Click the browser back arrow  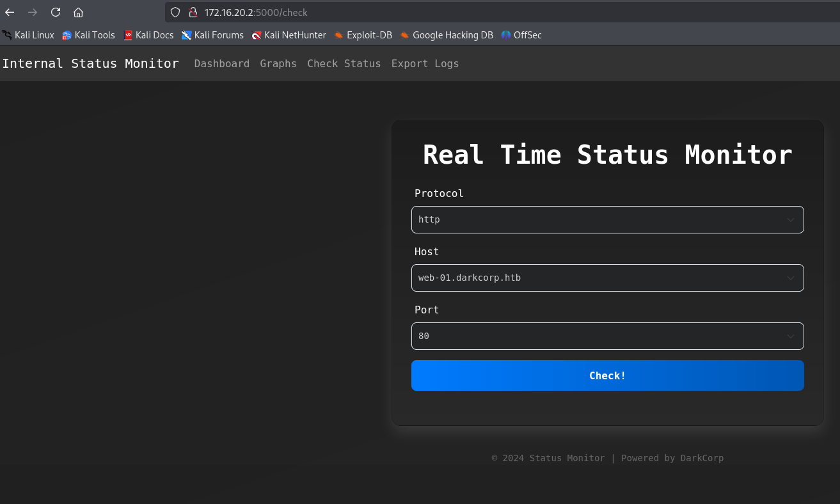(x=10, y=12)
